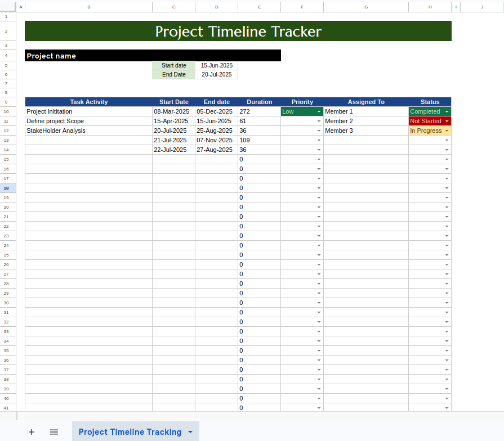Select the Member 2 cell
Image resolution: width=504 pixels, height=441 pixels.
(366, 121)
